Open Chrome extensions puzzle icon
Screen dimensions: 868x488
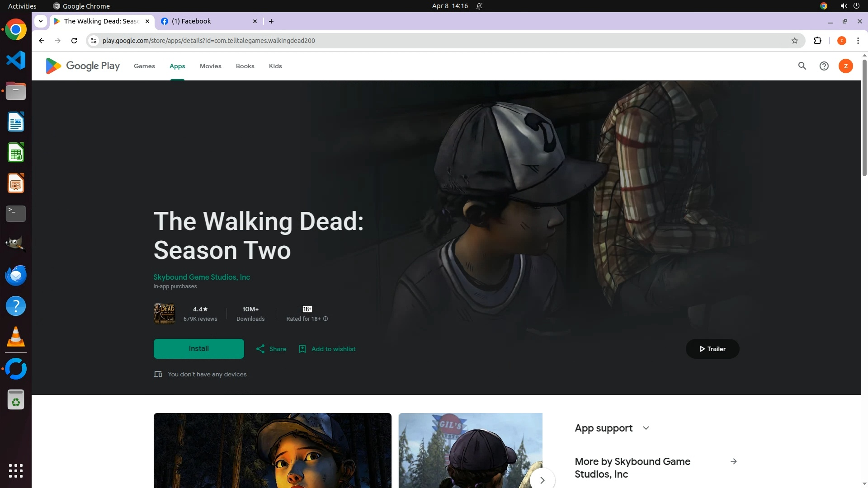tap(817, 41)
